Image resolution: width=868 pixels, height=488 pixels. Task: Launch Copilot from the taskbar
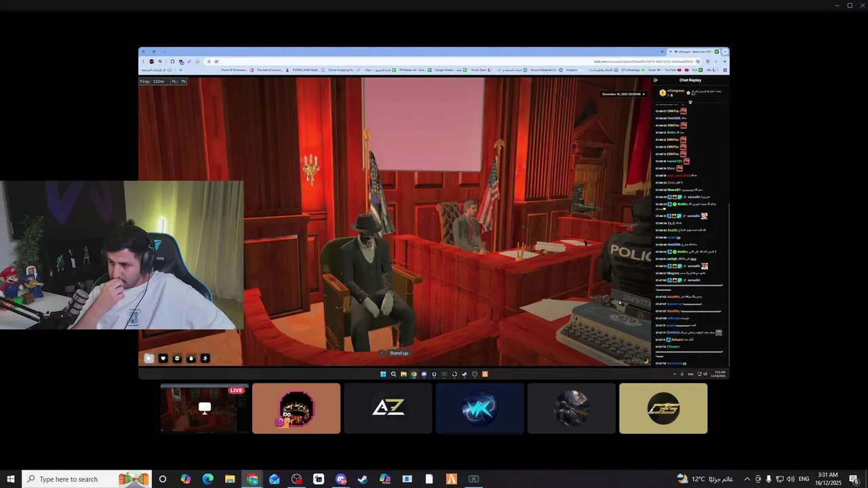pos(186,479)
